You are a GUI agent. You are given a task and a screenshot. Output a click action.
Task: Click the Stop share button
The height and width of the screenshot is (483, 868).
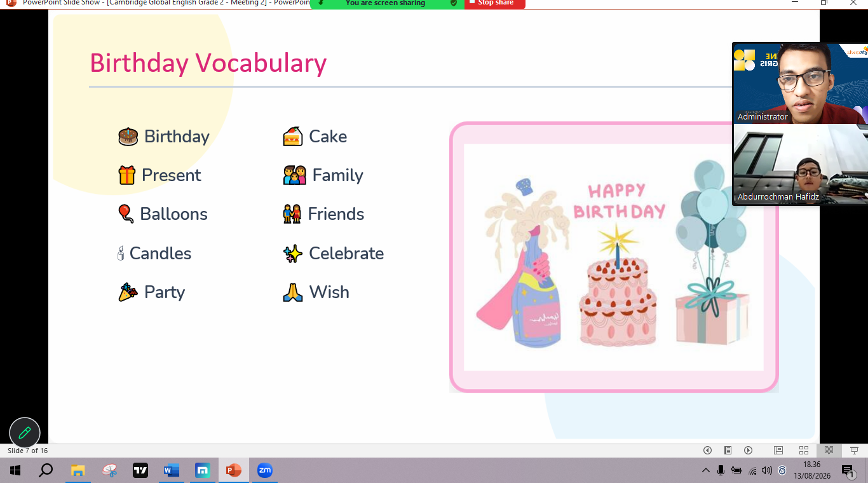(495, 3)
